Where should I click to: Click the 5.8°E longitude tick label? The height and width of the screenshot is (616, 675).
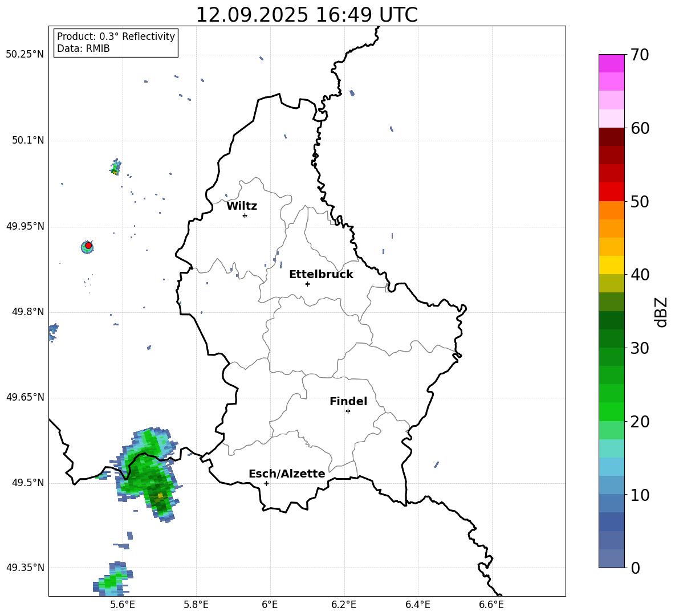coord(196,605)
